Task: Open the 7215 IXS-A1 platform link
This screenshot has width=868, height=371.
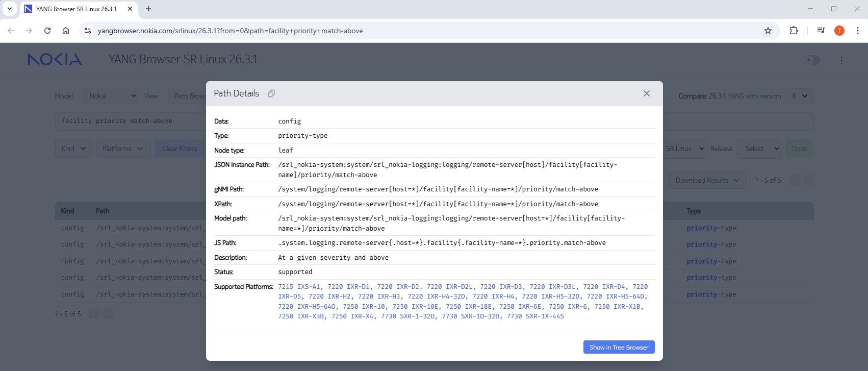Action: pos(299,287)
